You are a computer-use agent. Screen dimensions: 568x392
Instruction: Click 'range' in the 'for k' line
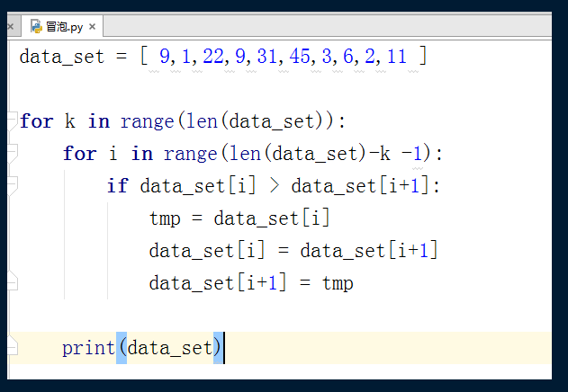[x=147, y=121]
